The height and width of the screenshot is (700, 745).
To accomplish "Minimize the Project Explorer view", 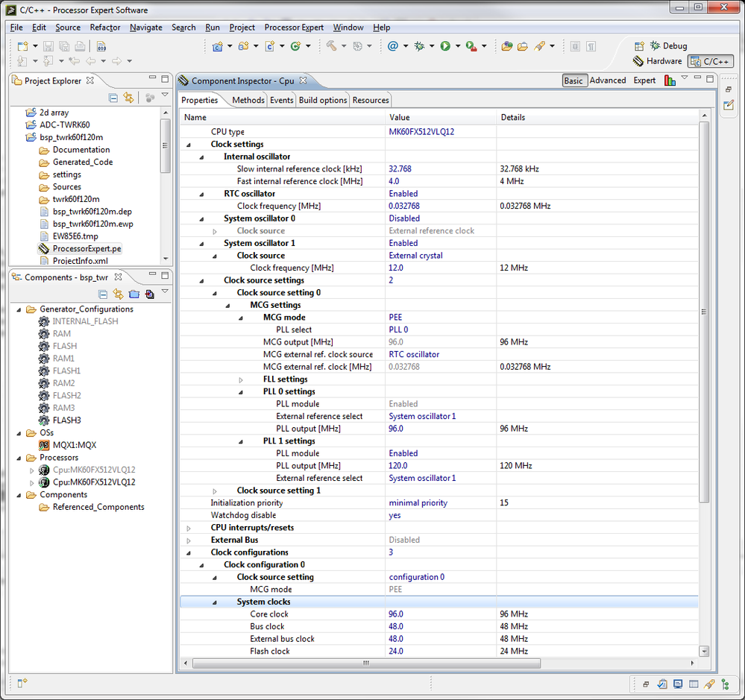I will [152, 78].
